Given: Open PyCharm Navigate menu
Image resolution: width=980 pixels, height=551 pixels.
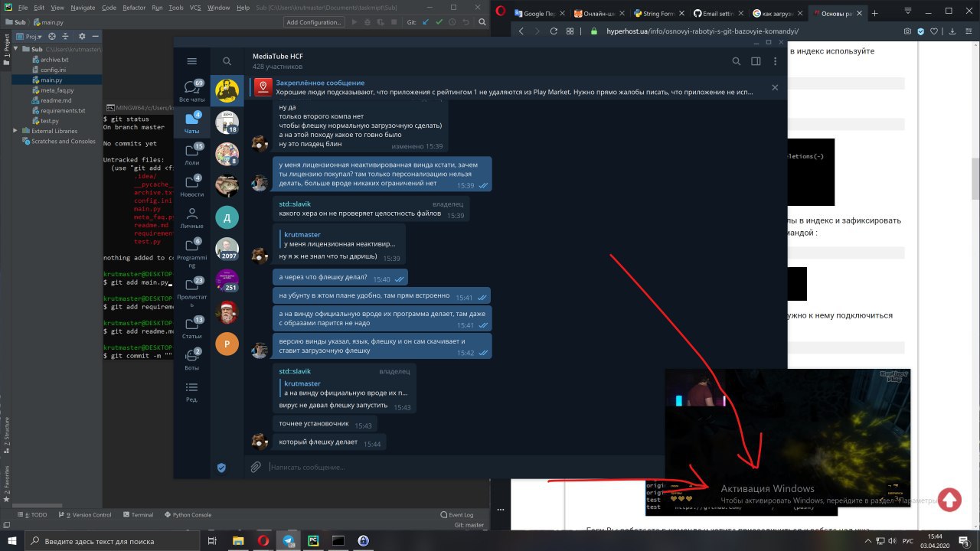Looking at the screenshot, I should click(x=83, y=7).
